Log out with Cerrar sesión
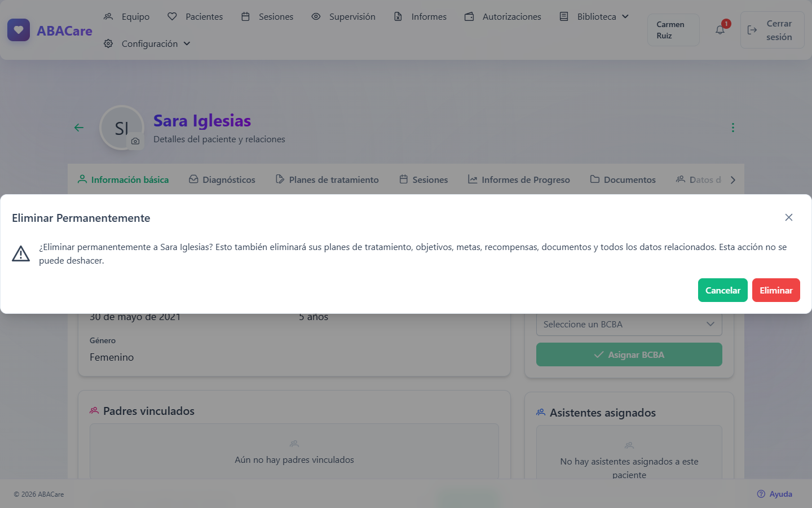The image size is (812, 508). coord(773,30)
